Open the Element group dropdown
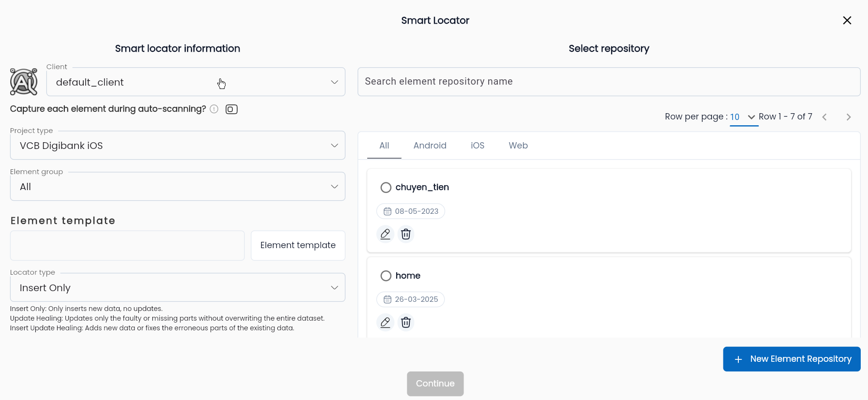 [x=178, y=186]
